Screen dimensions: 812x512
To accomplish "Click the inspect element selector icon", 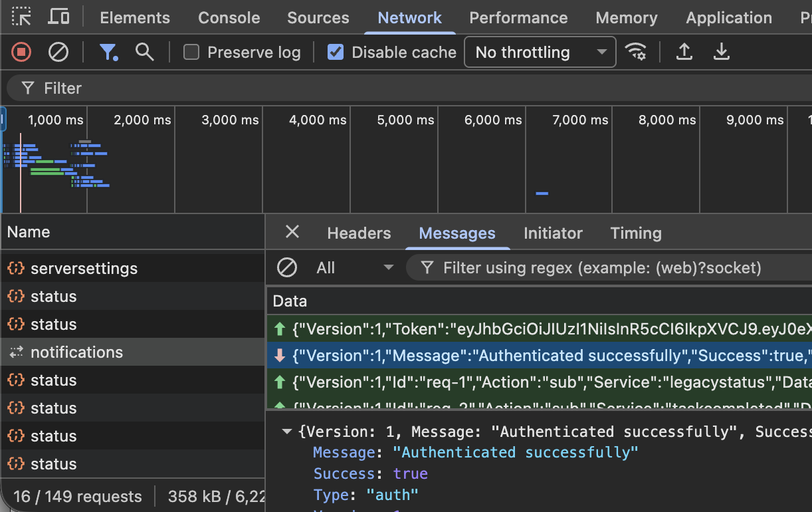I will coord(21,17).
